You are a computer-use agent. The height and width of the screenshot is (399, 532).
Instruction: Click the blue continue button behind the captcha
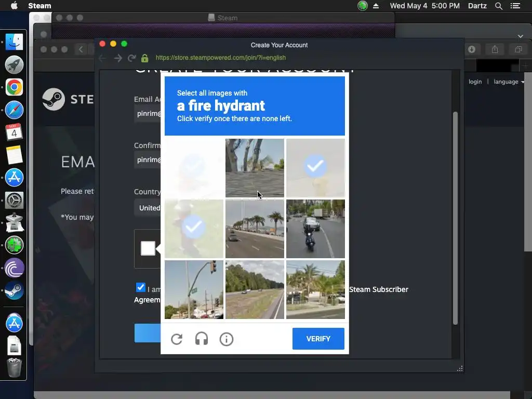coord(148,333)
